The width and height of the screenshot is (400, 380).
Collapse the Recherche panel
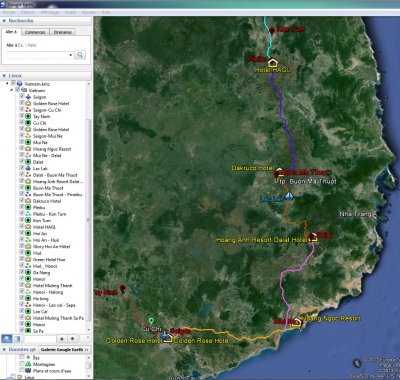[4, 21]
